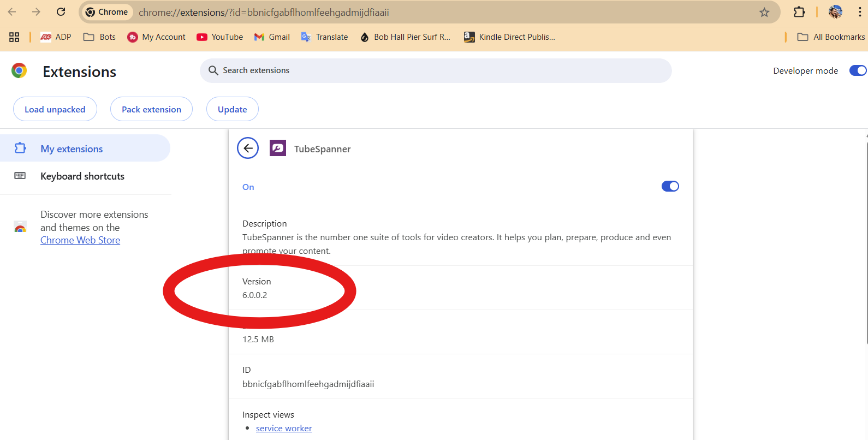Click size value 12.5 MB
868x440 pixels.
(x=258, y=340)
